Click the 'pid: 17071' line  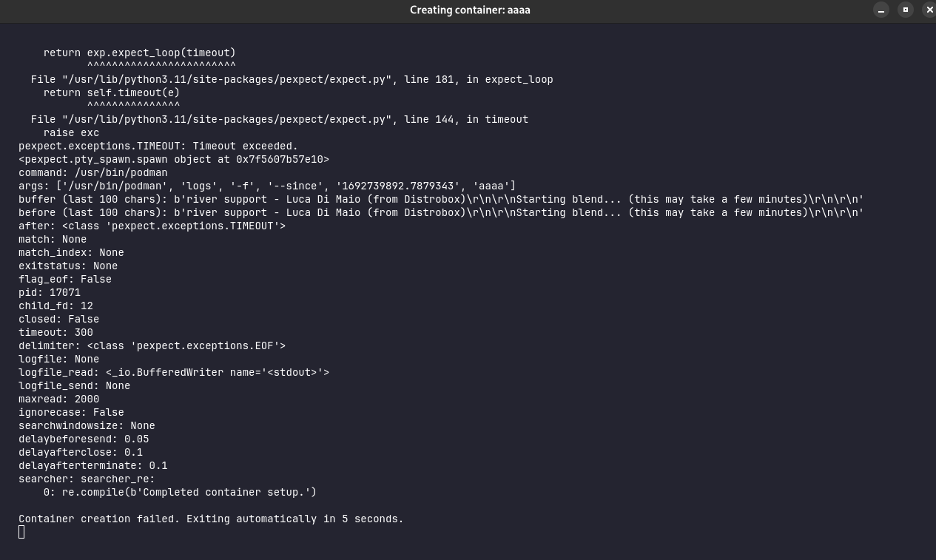tap(50, 292)
